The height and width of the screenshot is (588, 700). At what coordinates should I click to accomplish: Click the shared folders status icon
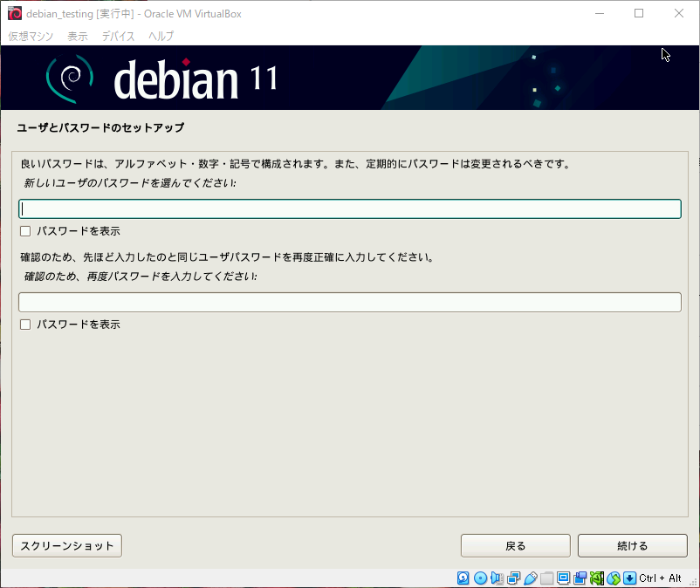pyautogui.click(x=547, y=578)
